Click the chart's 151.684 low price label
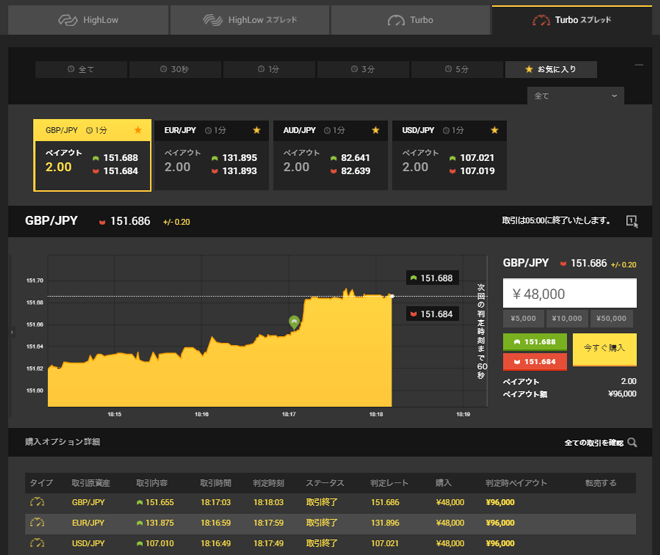 coord(432,314)
